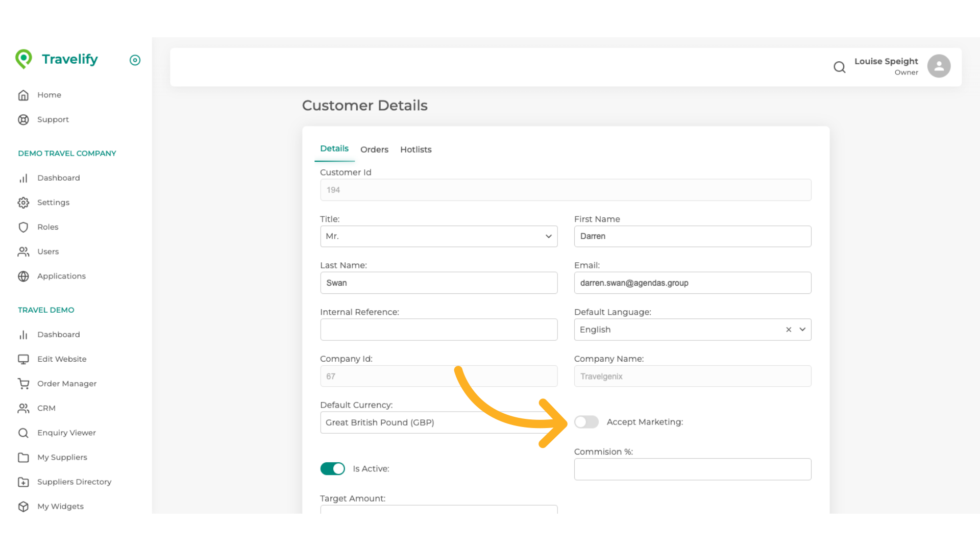This screenshot has width=980, height=551.
Task: Open the user avatar profile icon
Action: coord(939,66)
